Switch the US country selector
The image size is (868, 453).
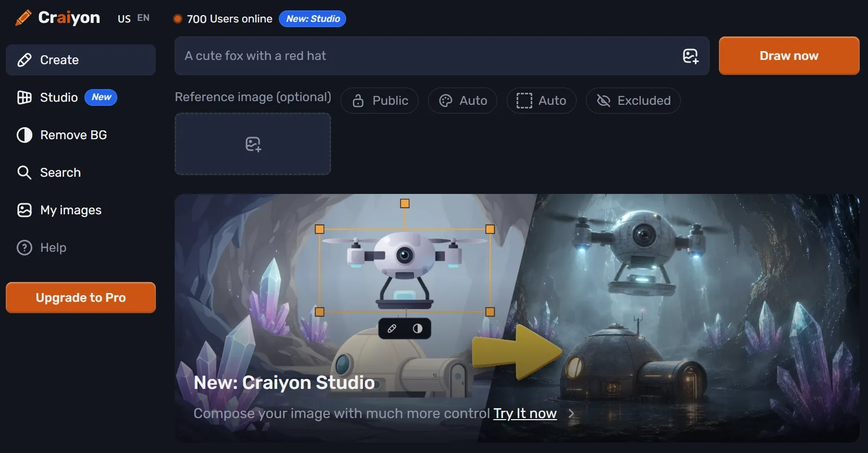pos(124,19)
